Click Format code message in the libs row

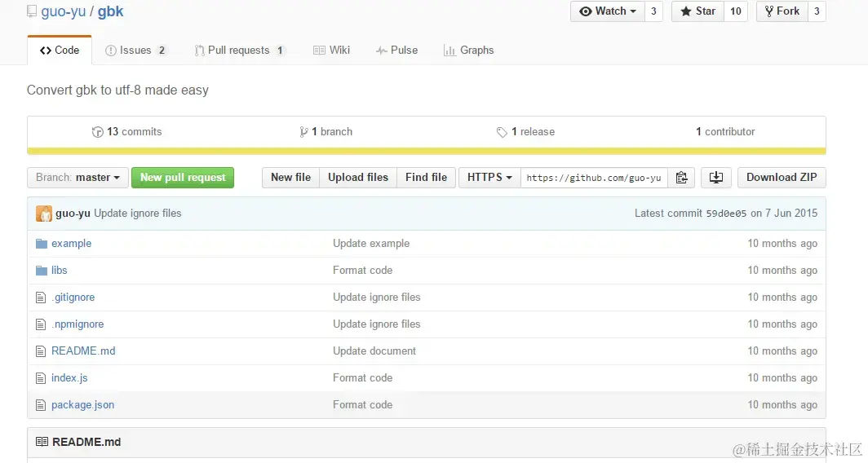[x=362, y=271]
